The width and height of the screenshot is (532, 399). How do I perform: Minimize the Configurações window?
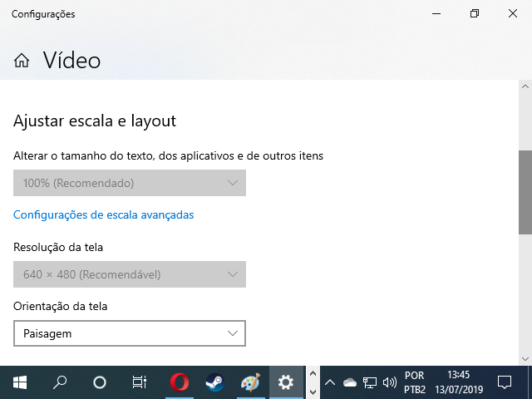click(x=436, y=13)
